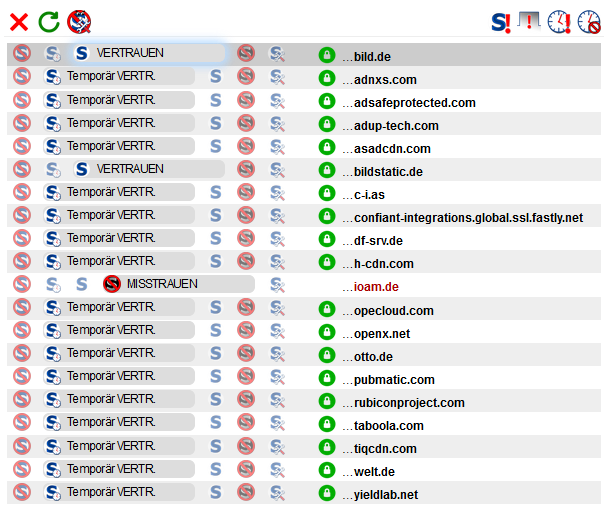Click MISSTRAUEN preset on ioam.de

(179, 284)
